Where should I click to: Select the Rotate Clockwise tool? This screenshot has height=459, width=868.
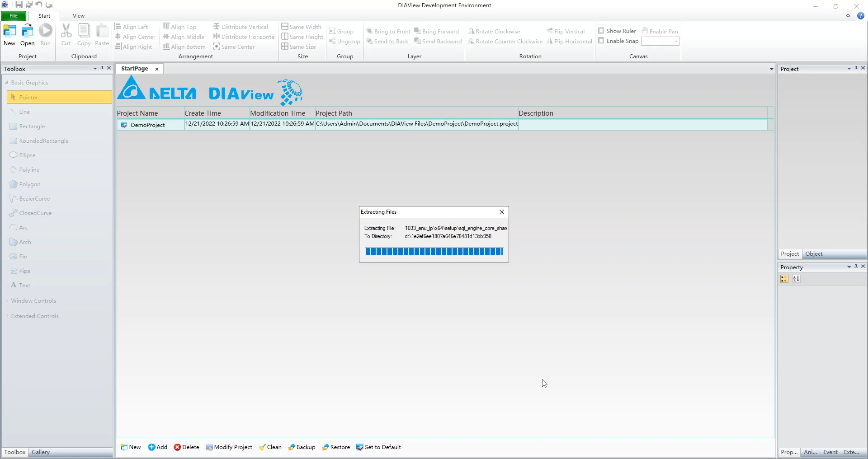[x=495, y=31]
